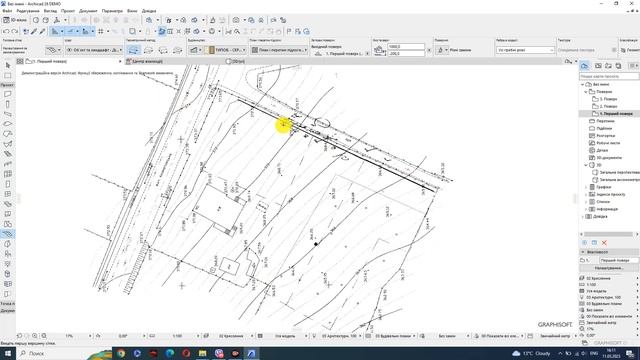Open the Довідка menu
The width and height of the screenshot is (640, 360).
tap(149, 11)
